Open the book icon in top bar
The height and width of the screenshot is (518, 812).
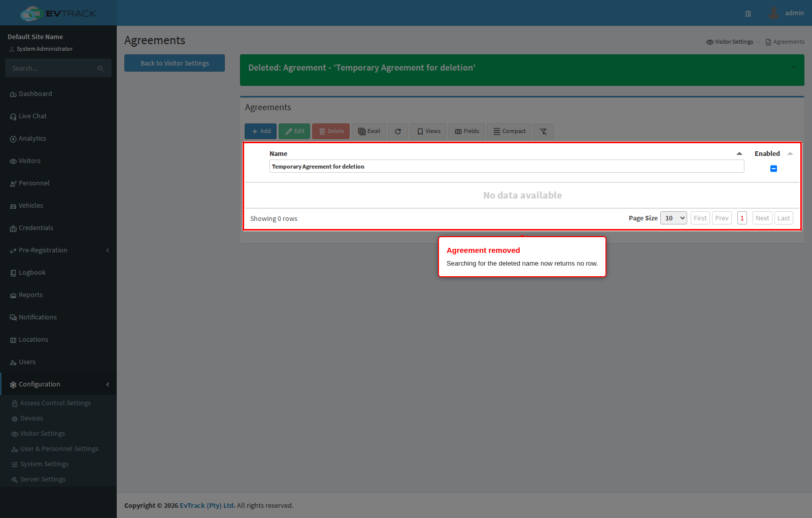[x=748, y=14]
